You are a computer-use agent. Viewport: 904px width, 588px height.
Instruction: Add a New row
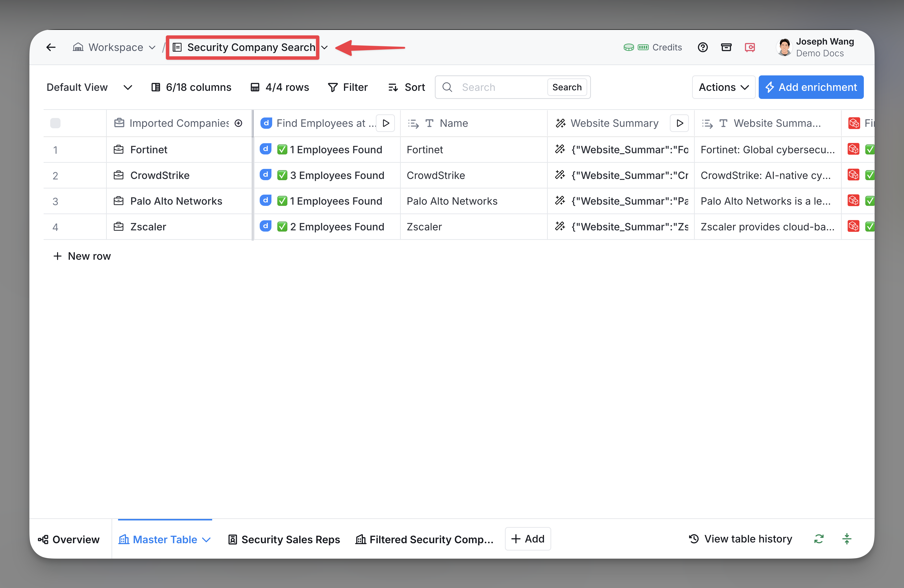[x=82, y=256]
